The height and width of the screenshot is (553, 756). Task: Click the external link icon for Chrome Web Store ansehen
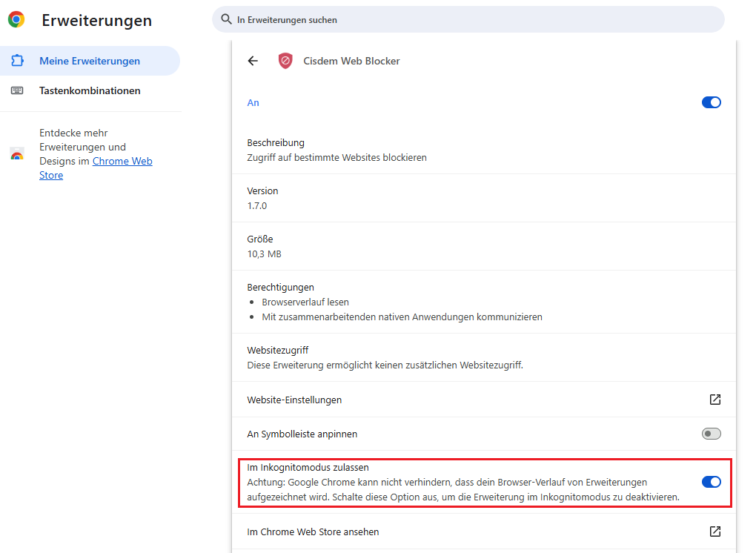[714, 532]
